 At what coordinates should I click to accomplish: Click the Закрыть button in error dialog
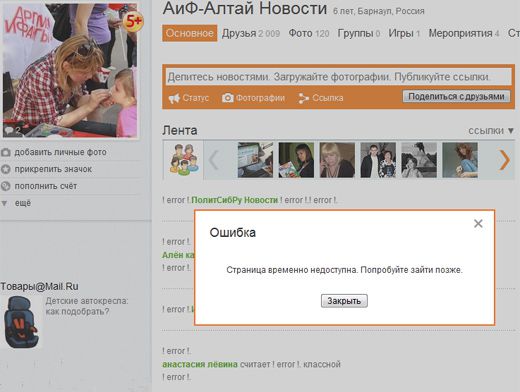[x=344, y=301]
